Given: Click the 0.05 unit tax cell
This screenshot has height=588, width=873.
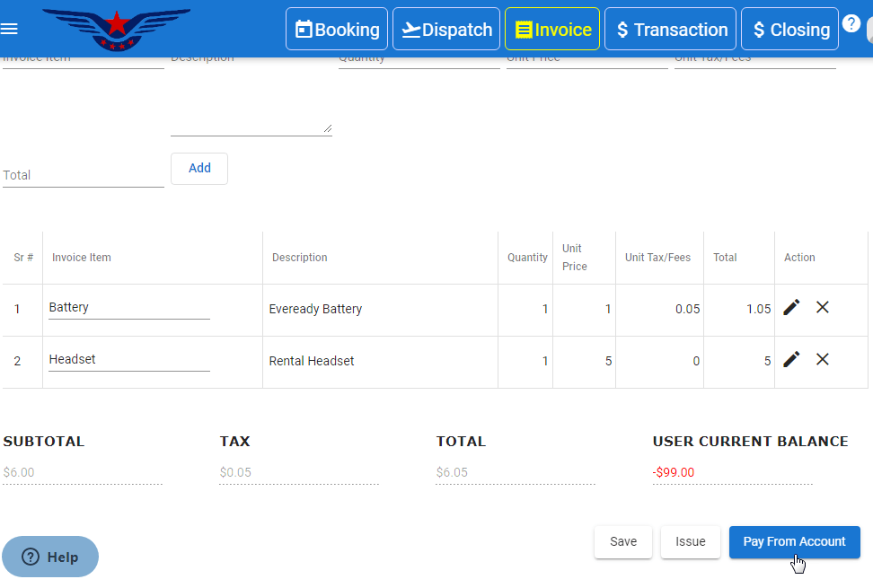Looking at the screenshot, I should tap(659, 310).
